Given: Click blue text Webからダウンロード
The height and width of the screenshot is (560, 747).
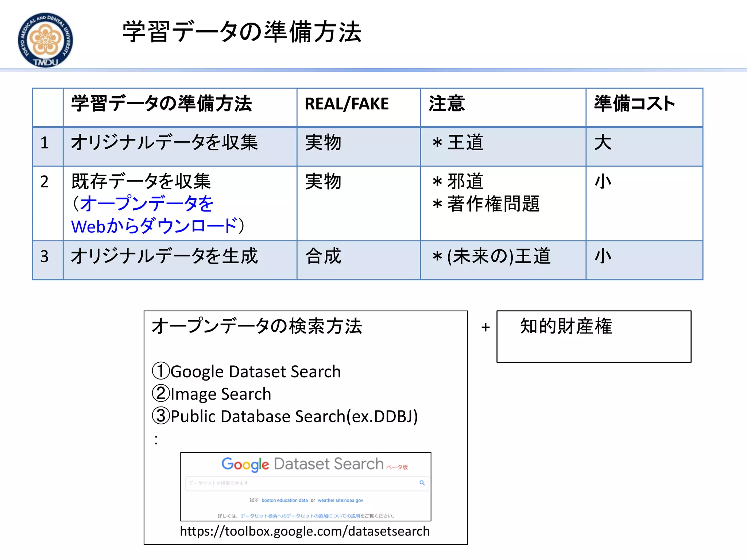Looking at the screenshot, I should (154, 226).
